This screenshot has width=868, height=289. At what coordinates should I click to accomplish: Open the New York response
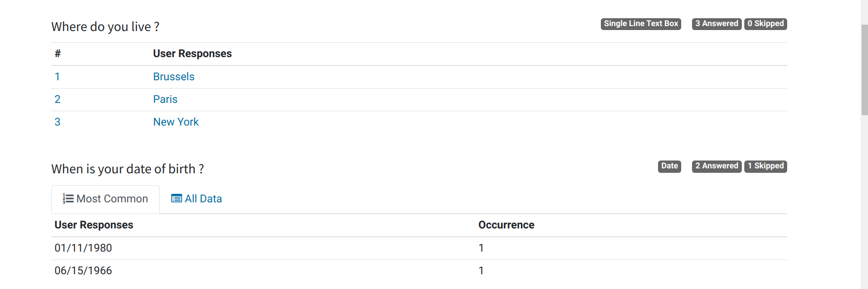tap(176, 122)
